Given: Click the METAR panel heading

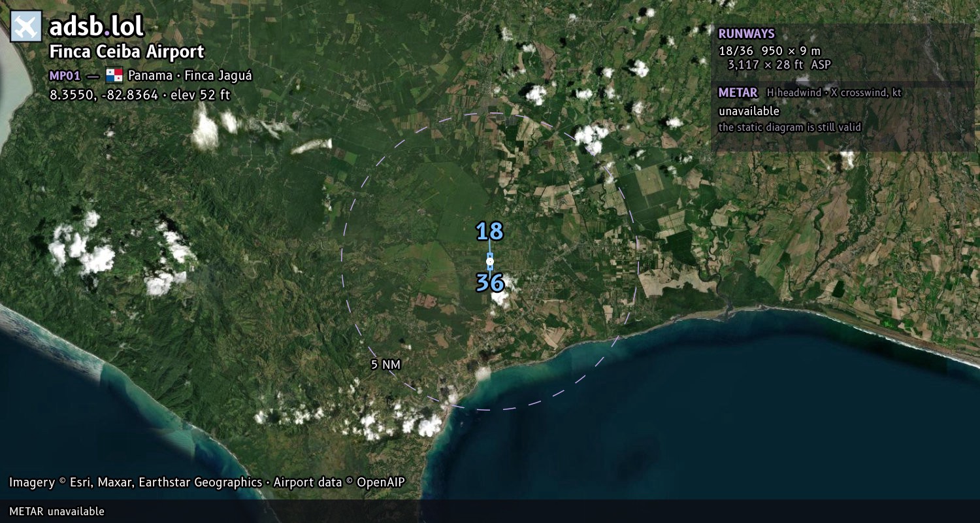Looking at the screenshot, I should [738, 93].
